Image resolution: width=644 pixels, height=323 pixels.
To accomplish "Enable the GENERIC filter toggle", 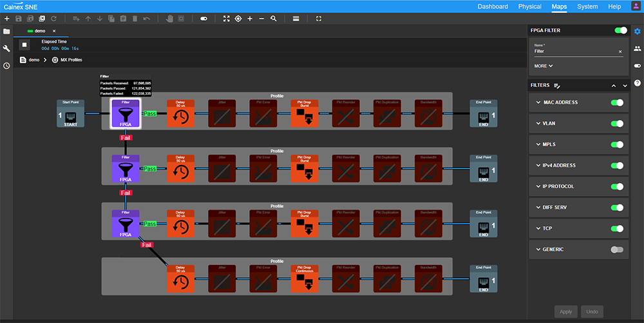I will (x=617, y=250).
